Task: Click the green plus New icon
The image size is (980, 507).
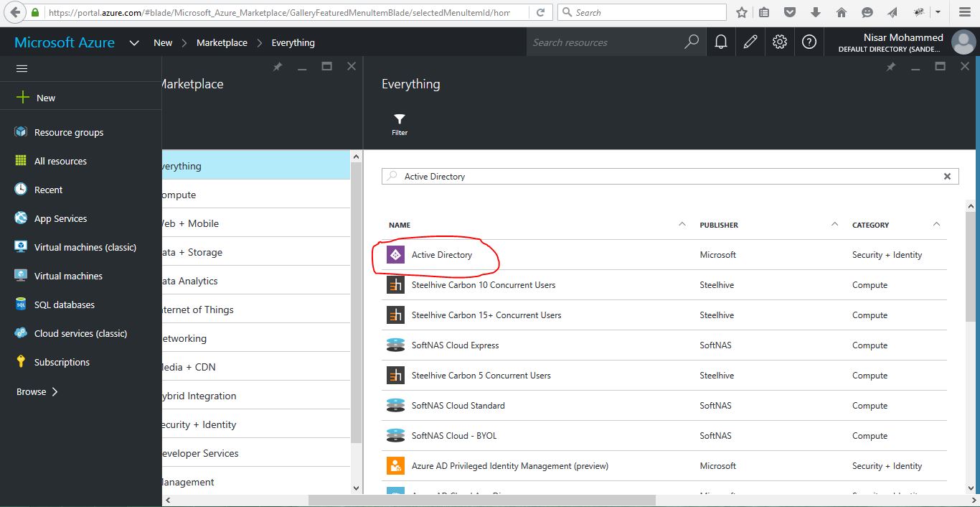Action: pyautogui.click(x=23, y=97)
